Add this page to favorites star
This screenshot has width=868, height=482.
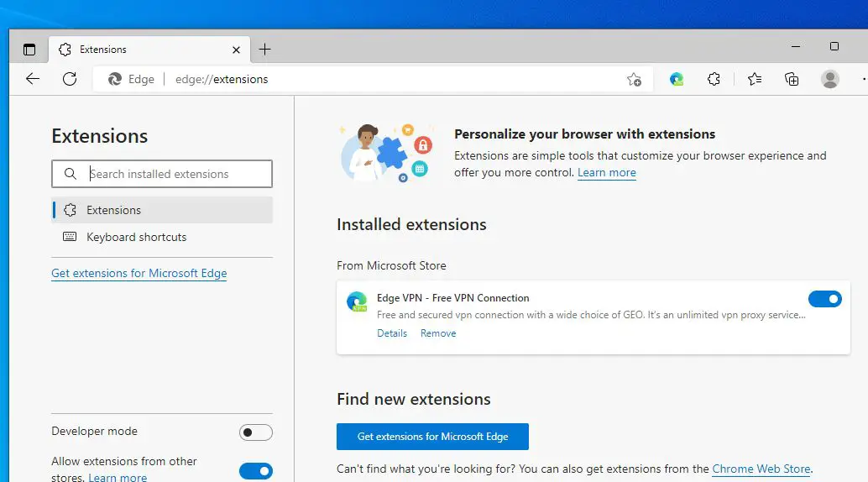[634, 79]
